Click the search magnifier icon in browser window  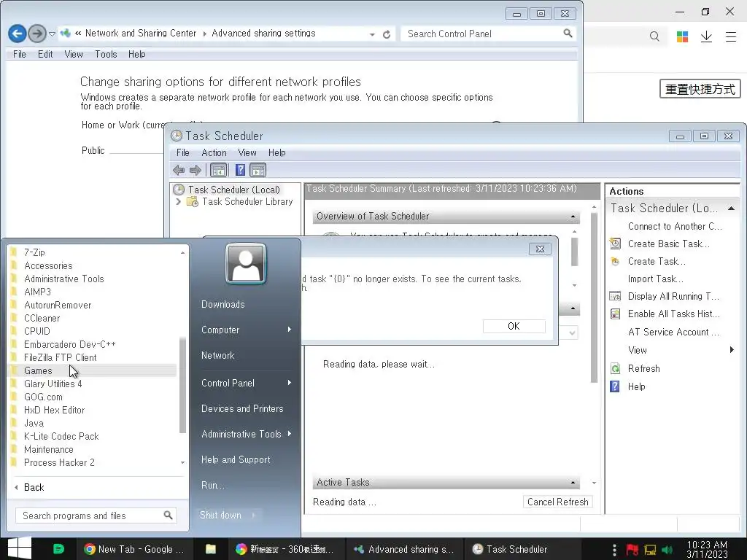tap(654, 36)
